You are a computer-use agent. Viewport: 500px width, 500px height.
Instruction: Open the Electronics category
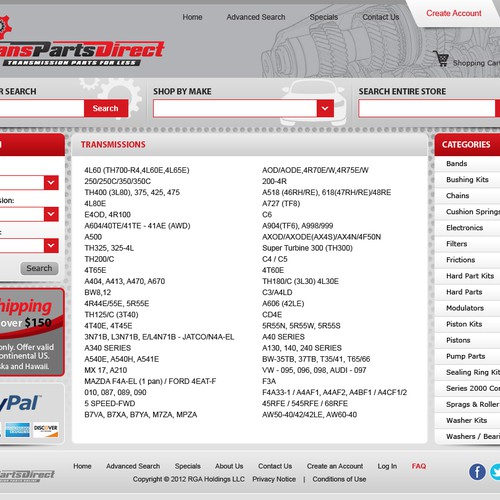464,228
